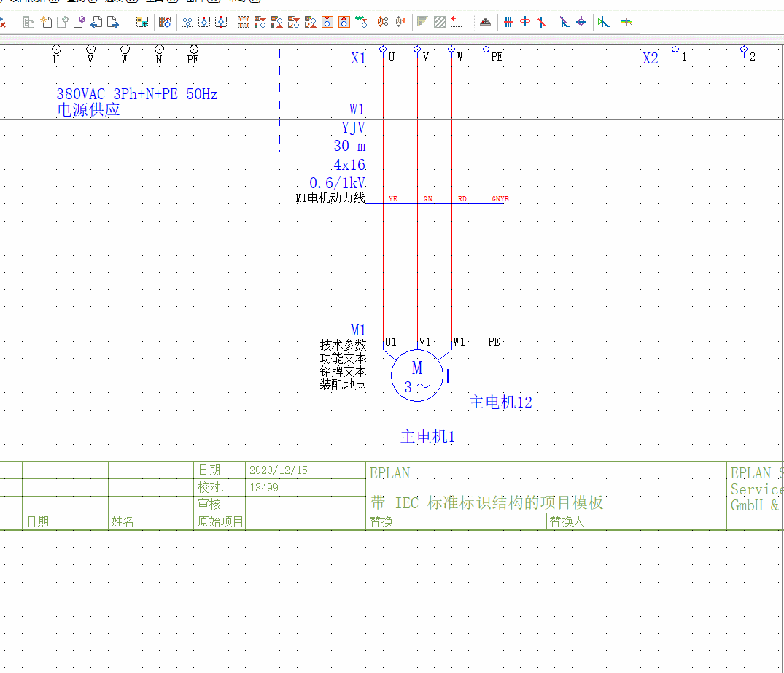784x673 pixels.
Task: Select the '电源供应' power supply text
Action: [88, 110]
